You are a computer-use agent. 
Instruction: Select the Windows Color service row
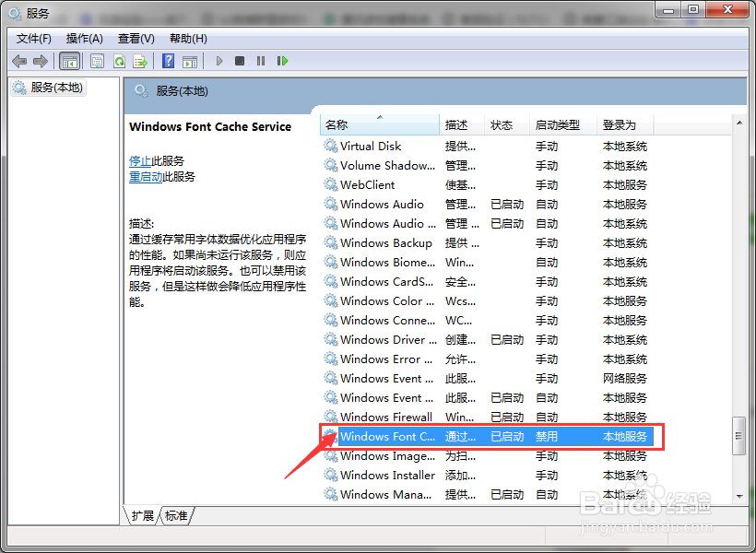pyautogui.click(x=487, y=300)
